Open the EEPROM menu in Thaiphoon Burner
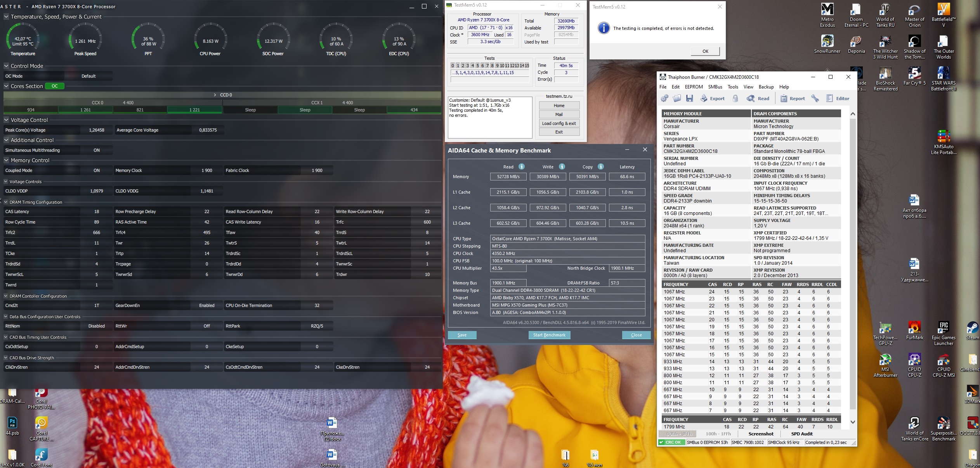Screen dimensions: 980x468 694,87
